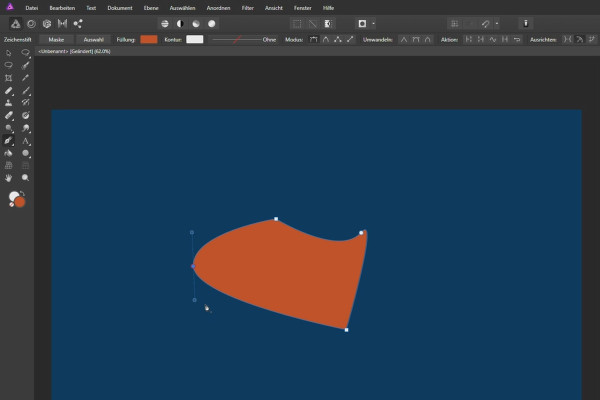The height and width of the screenshot is (400, 600).
Task: Select the Mesh Warp grid tool
Action: pos(8,166)
